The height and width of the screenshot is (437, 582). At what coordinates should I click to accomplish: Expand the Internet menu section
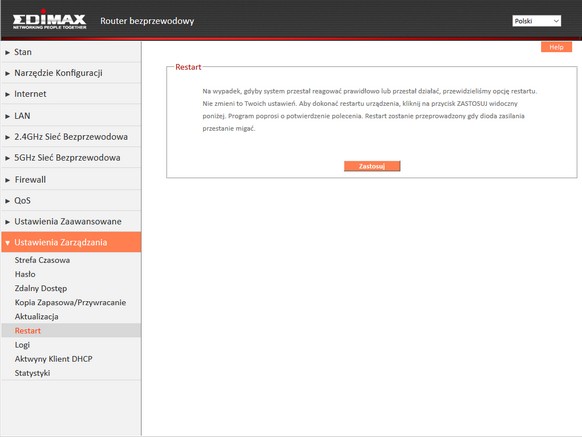coord(71,94)
